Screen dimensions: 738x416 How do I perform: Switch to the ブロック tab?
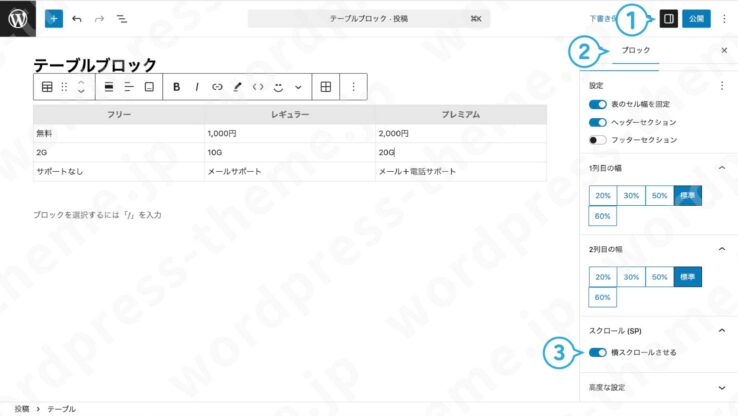click(635, 50)
